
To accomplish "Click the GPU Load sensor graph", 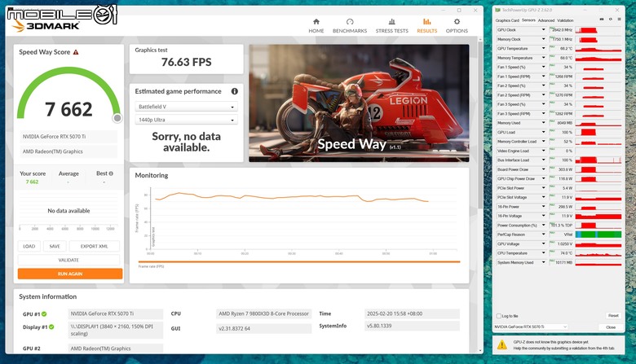I will tap(598, 133).
